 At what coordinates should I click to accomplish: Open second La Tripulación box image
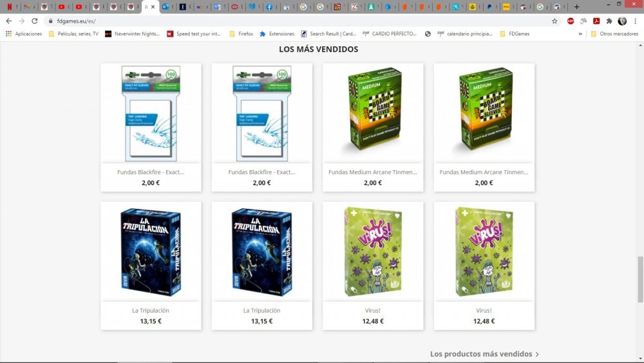point(261,251)
